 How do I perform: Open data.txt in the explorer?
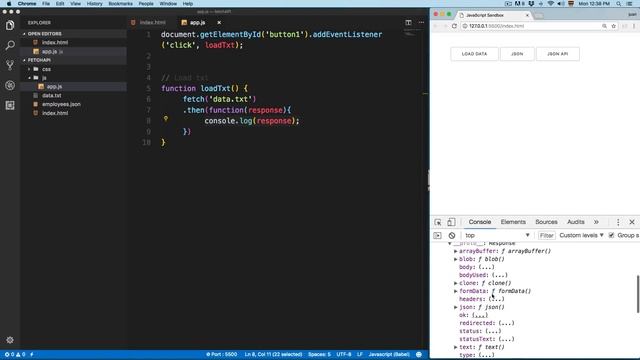point(51,95)
